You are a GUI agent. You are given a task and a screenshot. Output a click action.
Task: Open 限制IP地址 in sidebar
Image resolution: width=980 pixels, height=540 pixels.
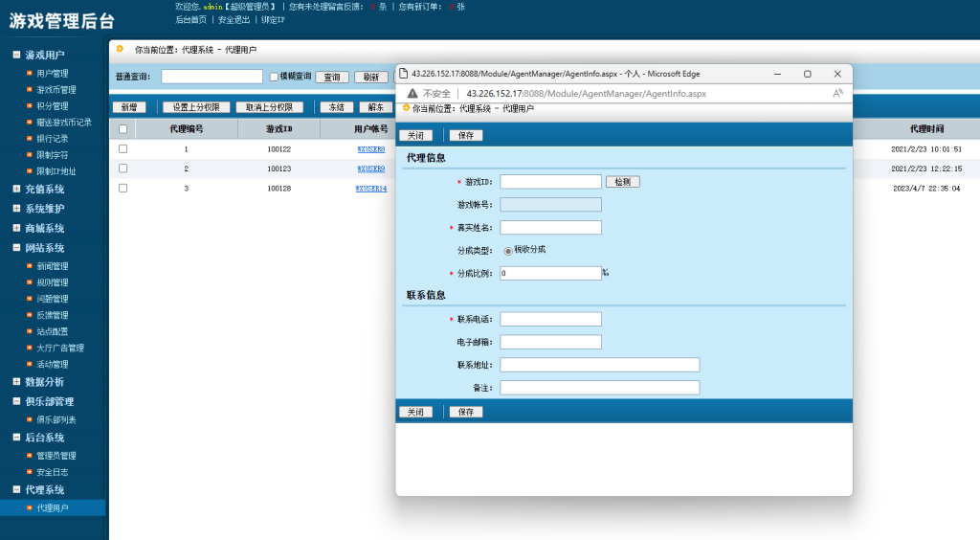coord(56,170)
